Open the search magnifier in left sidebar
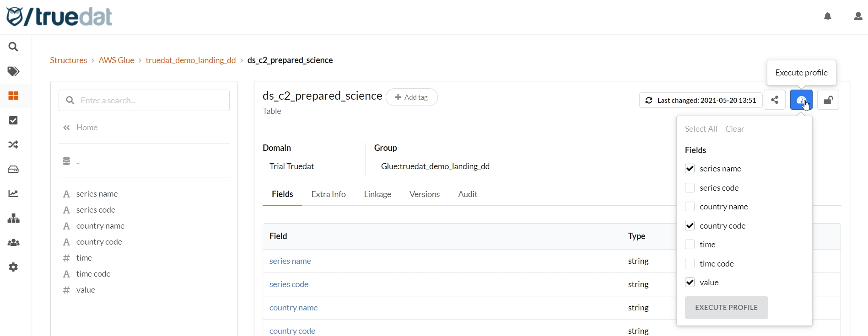 (14, 47)
